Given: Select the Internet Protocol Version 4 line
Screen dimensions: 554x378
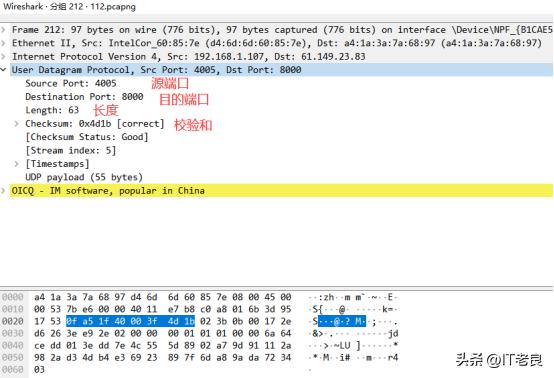Looking at the screenshot, I should [x=282, y=57].
